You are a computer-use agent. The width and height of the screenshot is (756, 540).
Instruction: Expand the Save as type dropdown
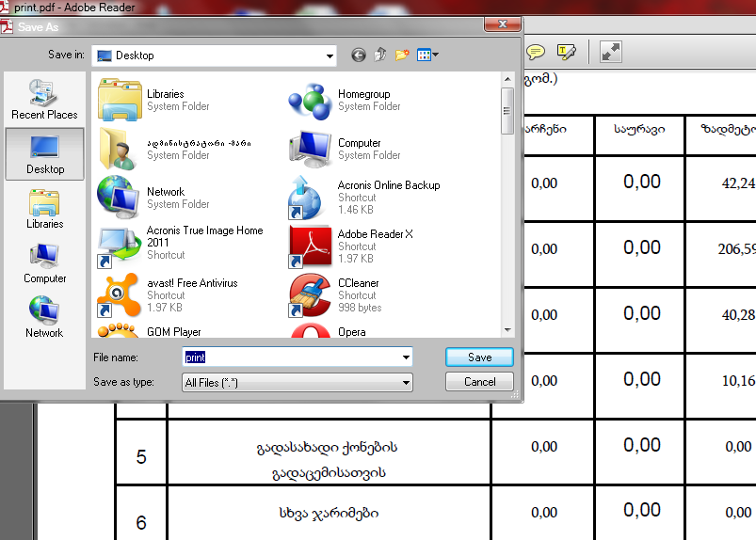click(x=406, y=383)
